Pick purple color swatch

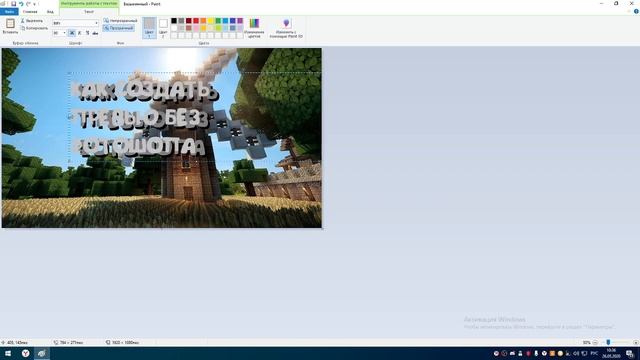point(240,21)
